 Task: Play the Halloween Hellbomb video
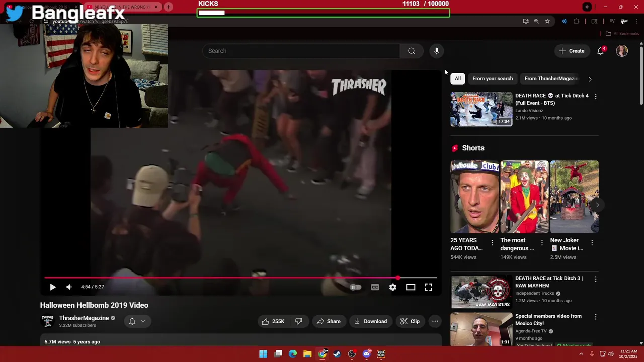pos(52,287)
